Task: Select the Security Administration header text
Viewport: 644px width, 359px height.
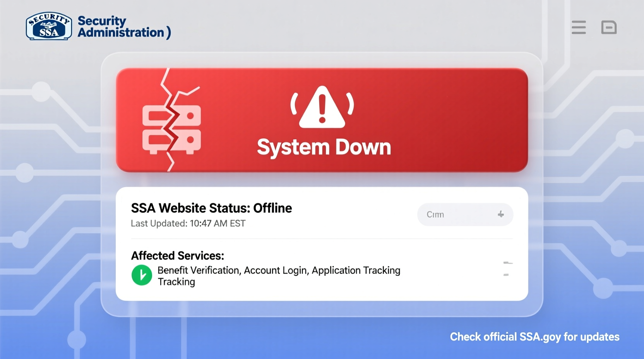Action: tap(120, 26)
